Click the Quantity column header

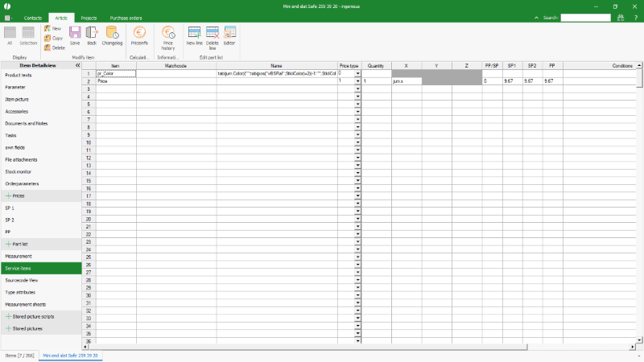(376, 66)
